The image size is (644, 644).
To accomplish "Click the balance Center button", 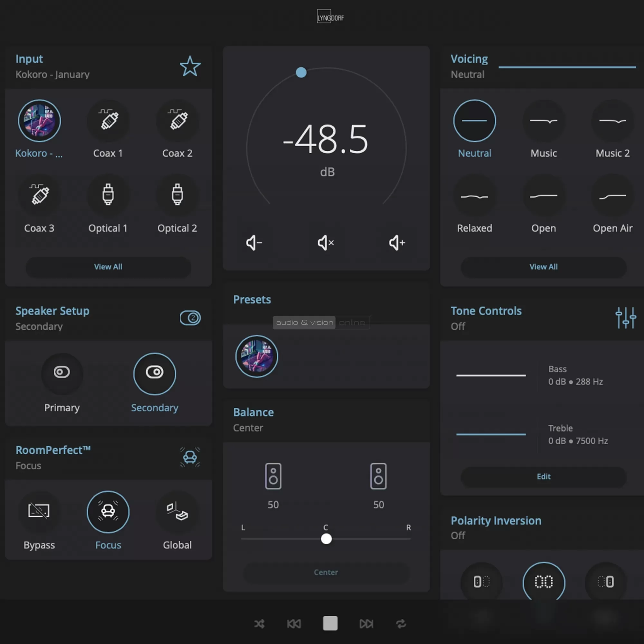I will (x=326, y=572).
